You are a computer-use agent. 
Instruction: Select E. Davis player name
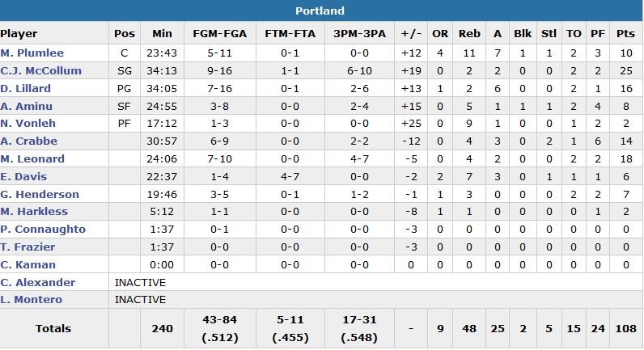[23, 177]
